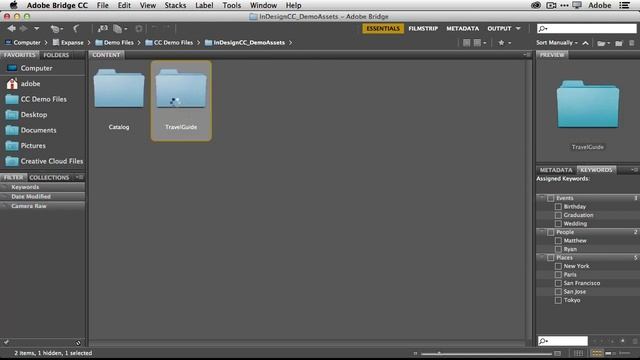Click the thumbnail quality options icon
Image resolution: width=640 pixels, height=360 pixels.
pos(479,42)
